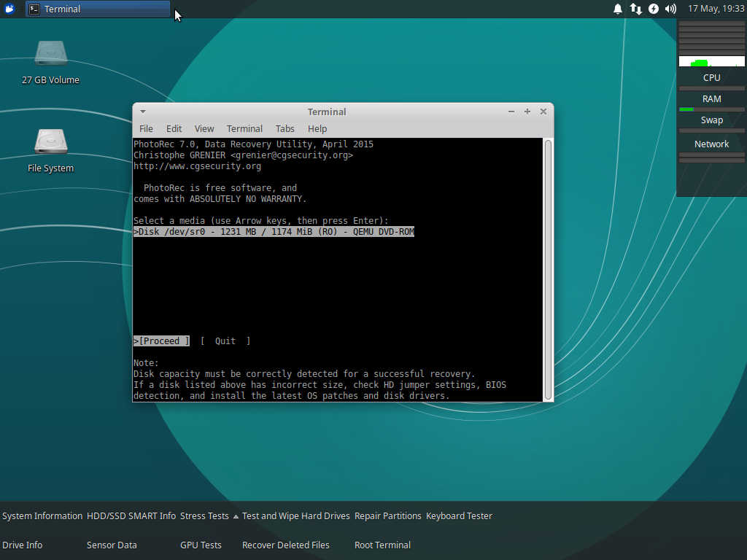This screenshot has width=747, height=560.
Task: Open the Terminal menu in menu bar
Action: point(244,128)
